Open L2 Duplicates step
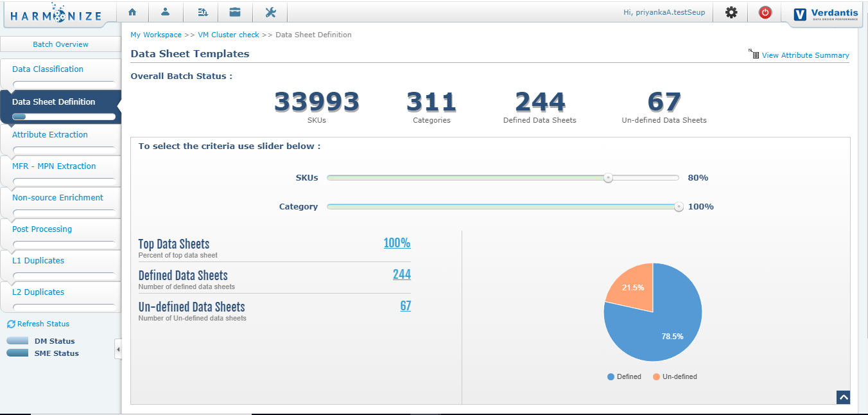 [38, 292]
